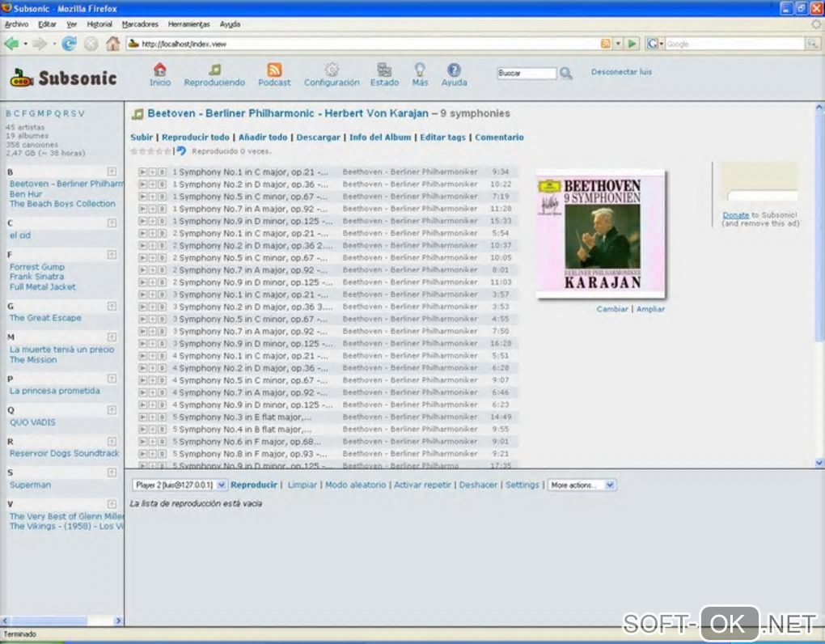Click Firefox forward arrow button
The height and width of the screenshot is (644, 825).
(x=40, y=44)
